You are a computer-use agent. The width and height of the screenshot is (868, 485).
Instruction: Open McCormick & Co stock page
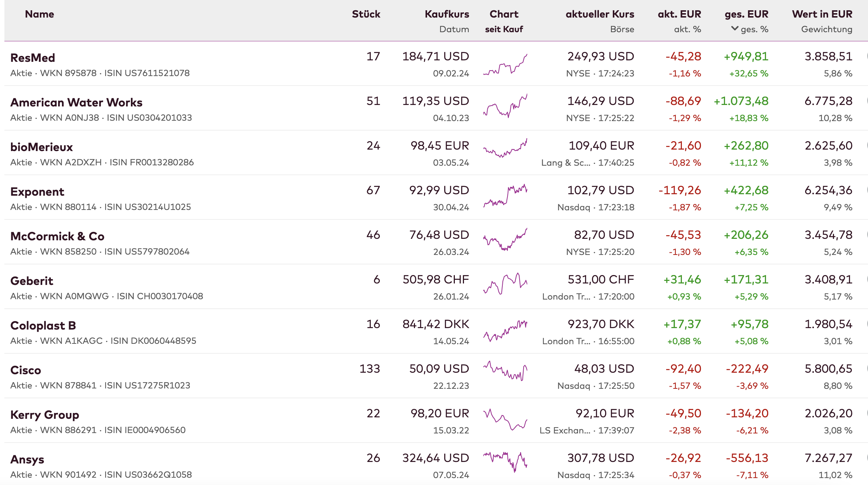click(57, 236)
